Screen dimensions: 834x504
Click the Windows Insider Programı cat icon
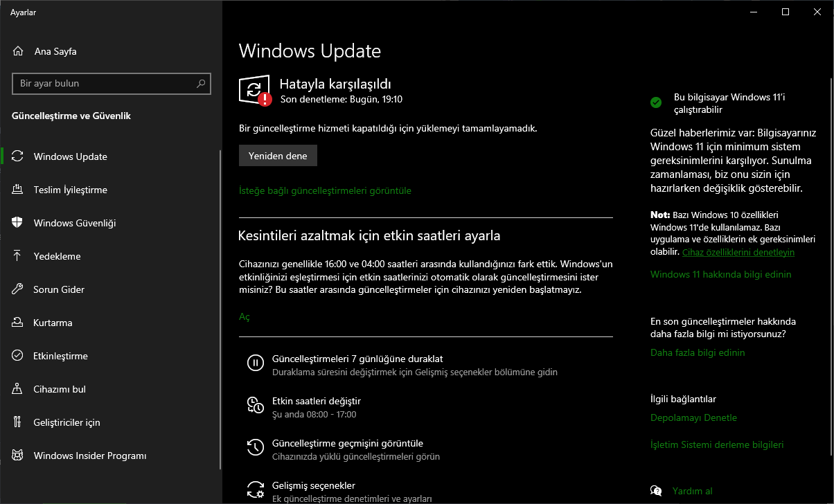(x=18, y=456)
